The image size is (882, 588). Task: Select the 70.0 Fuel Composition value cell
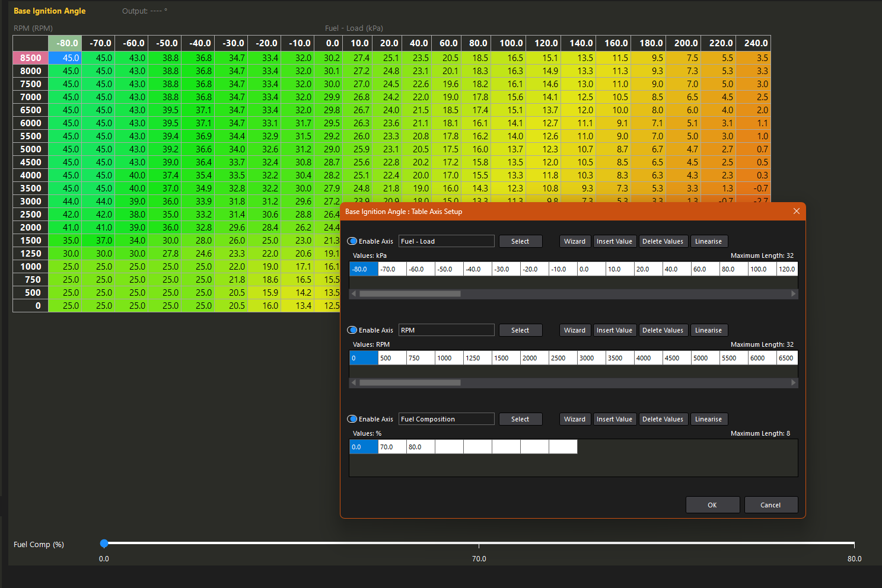(392, 447)
